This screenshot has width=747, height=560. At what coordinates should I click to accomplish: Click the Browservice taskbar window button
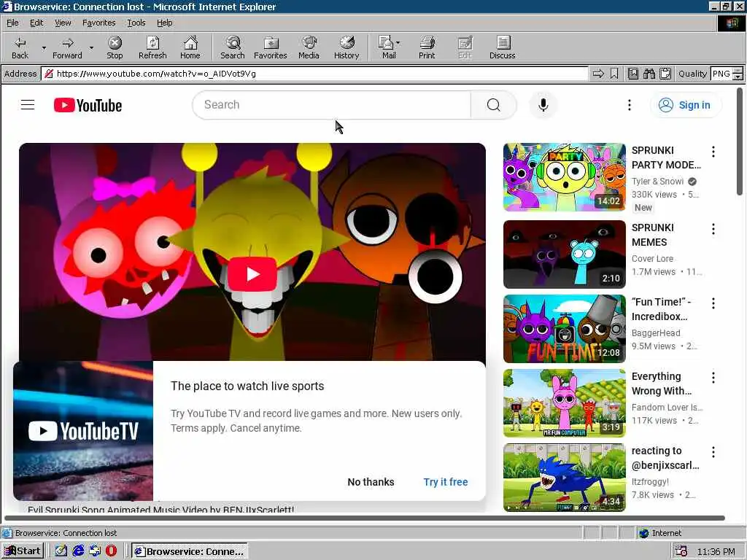click(x=190, y=551)
